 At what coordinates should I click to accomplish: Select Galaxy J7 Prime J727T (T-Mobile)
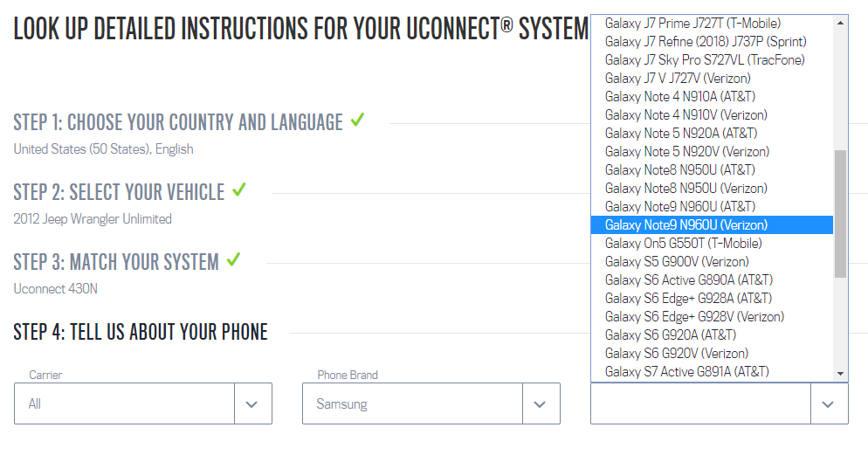point(692,23)
